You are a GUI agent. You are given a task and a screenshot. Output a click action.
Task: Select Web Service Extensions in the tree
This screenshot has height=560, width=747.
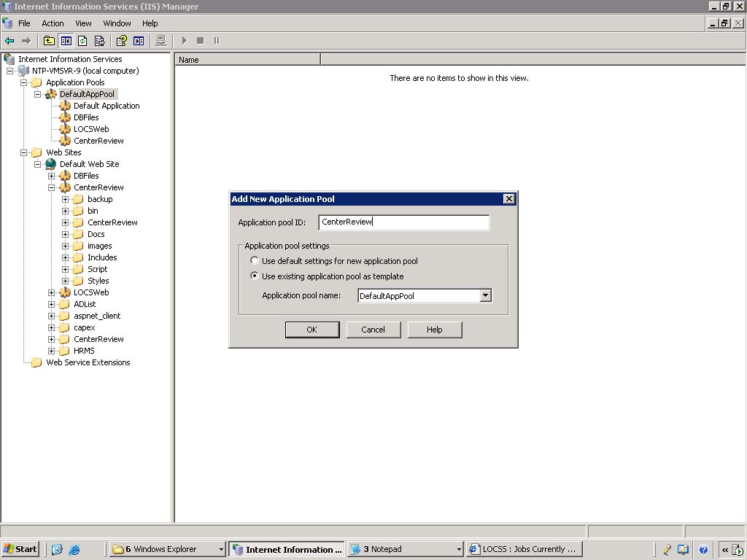coord(88,362)
